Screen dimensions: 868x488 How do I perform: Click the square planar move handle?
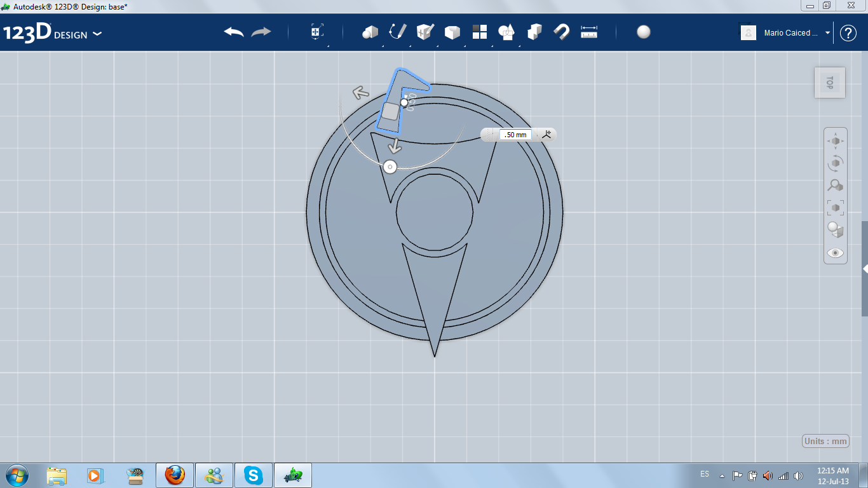pos(390,111)
